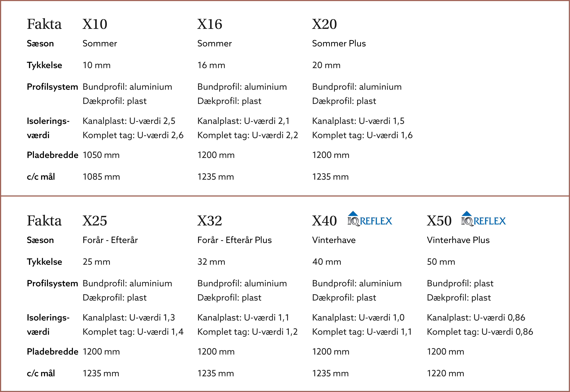Click the 1220 mm c/c value
Viewport: 570px width, 392px height.
(445, 373)
